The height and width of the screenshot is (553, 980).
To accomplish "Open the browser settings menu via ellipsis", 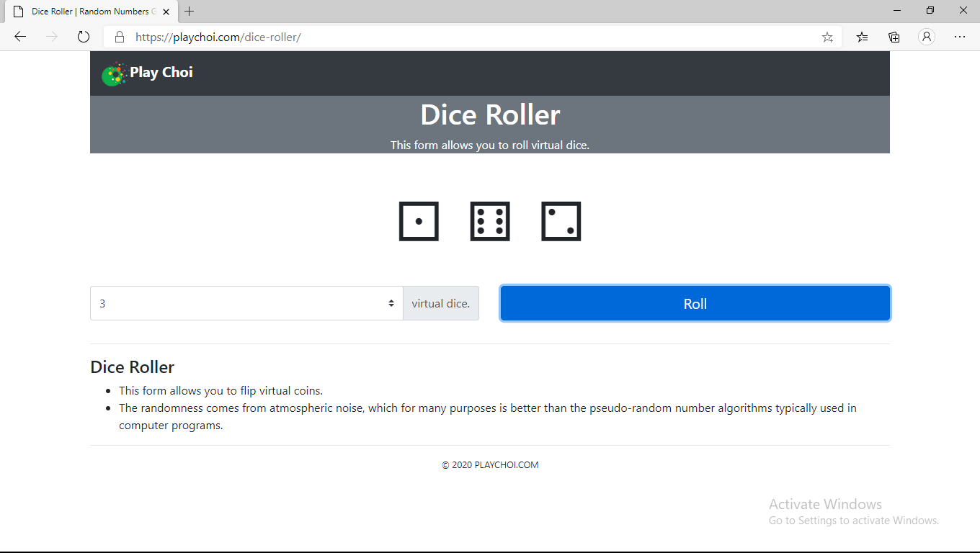I will pos(959,37).
